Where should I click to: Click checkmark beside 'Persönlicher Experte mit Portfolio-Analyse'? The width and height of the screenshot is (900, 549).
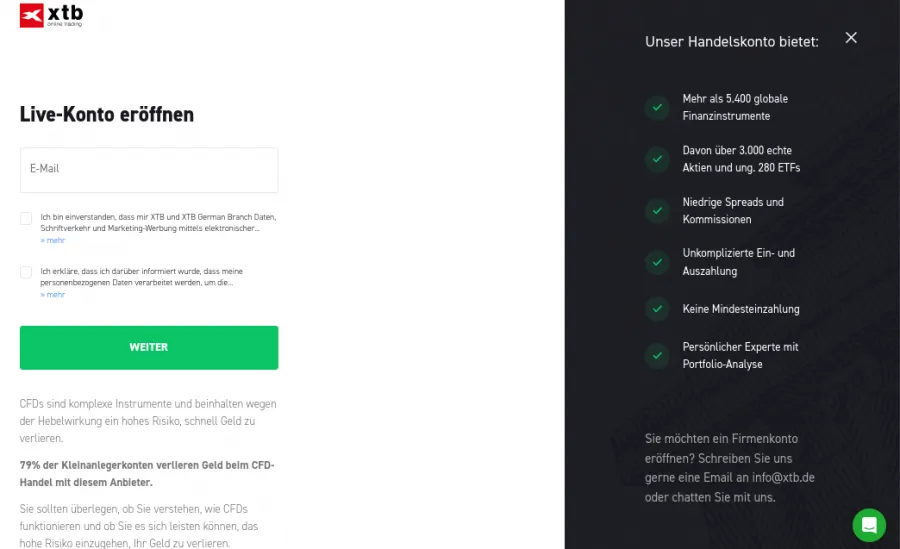[657, 355]
